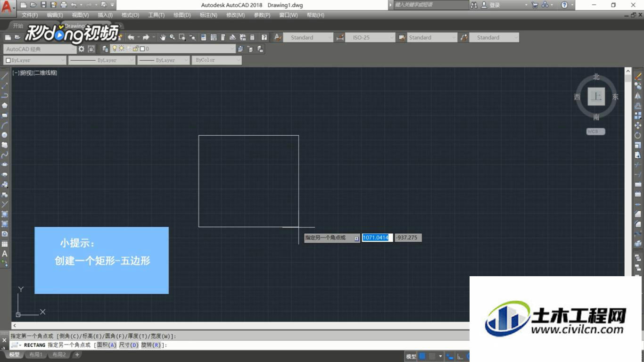This screenshot has width=644, height=362.
Task: Click the Table Style manager icon
Action: click(402, 37)
